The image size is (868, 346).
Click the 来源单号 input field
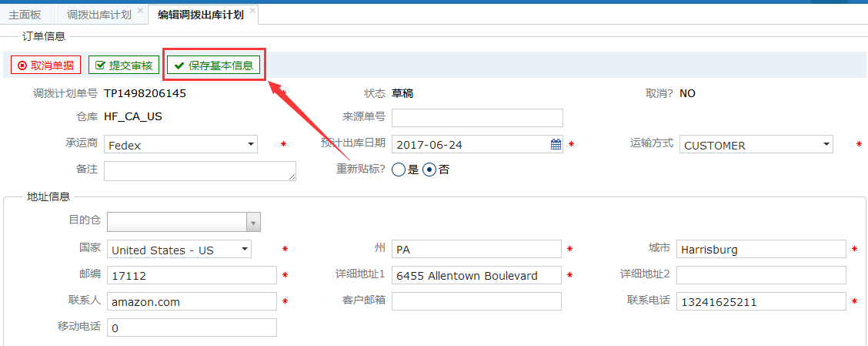click(x=477, y=118)
